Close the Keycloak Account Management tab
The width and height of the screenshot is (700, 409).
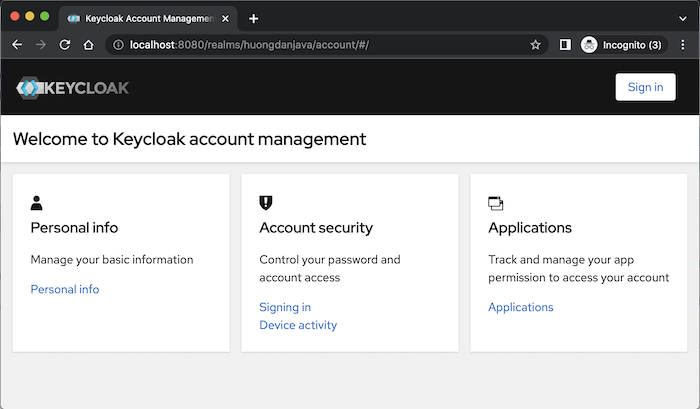coord(225,19)
